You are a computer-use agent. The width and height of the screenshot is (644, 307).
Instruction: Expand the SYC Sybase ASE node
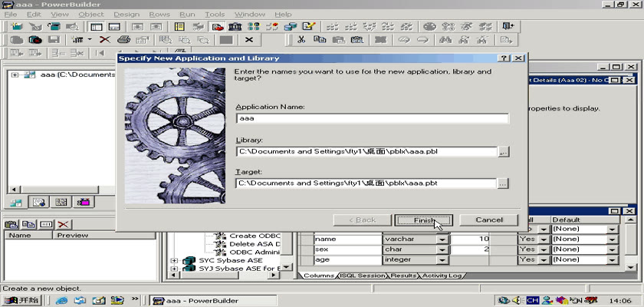(174, 260)
